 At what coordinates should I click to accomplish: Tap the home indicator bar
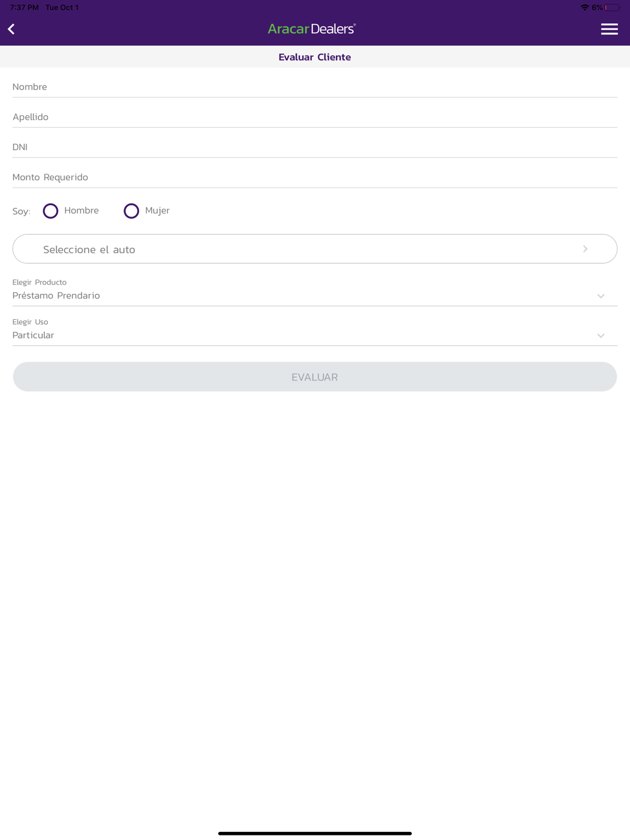[315, 833]
